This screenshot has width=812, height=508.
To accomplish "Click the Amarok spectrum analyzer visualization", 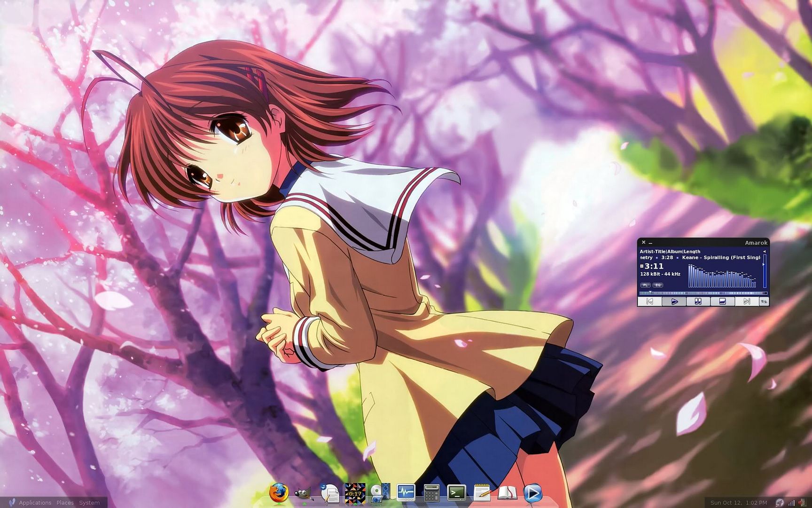I will tap(722, 276).
